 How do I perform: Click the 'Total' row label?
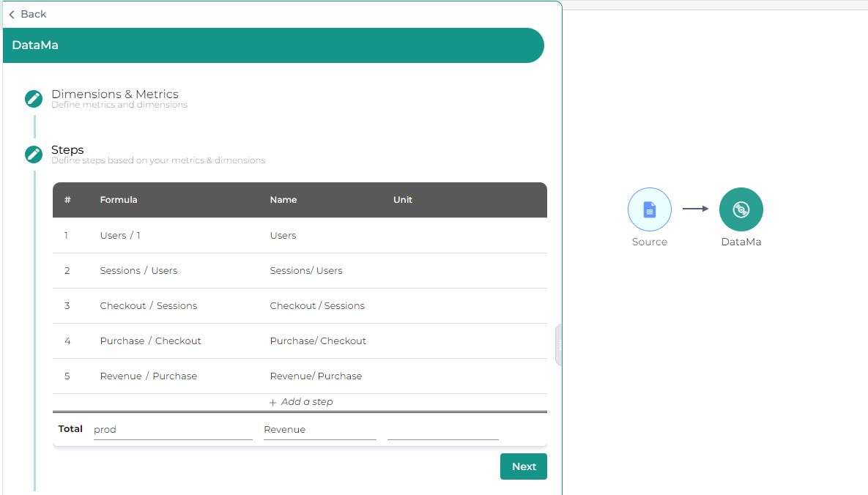pyautogui.click(x=70, y=429)
